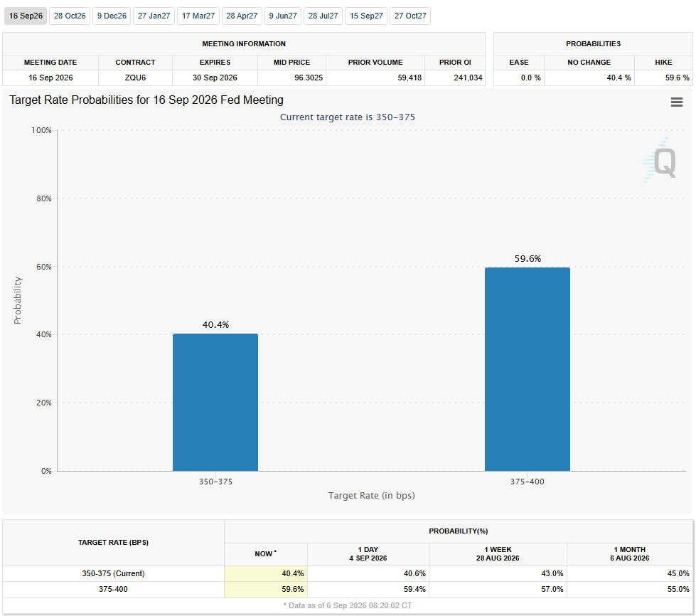Viewport: 696px width, 616px height.
Task: Open the 28 Apr27 meeting tab
Action: point(242,16)
